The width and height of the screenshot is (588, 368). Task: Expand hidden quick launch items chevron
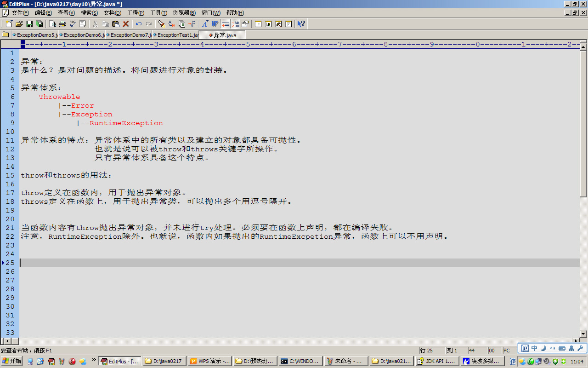click(x=94, y=360)
